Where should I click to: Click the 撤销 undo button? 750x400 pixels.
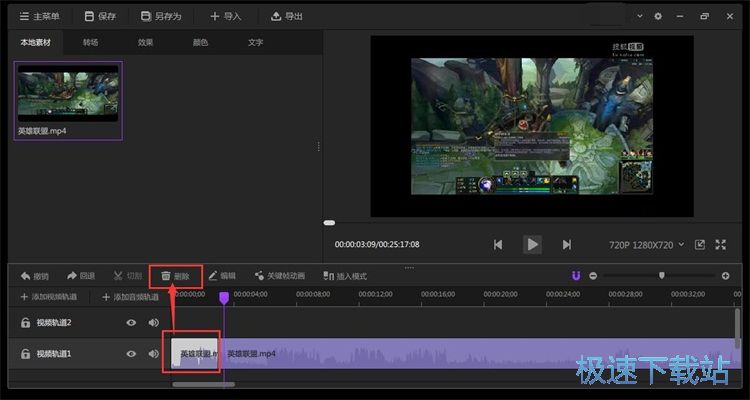34,276
